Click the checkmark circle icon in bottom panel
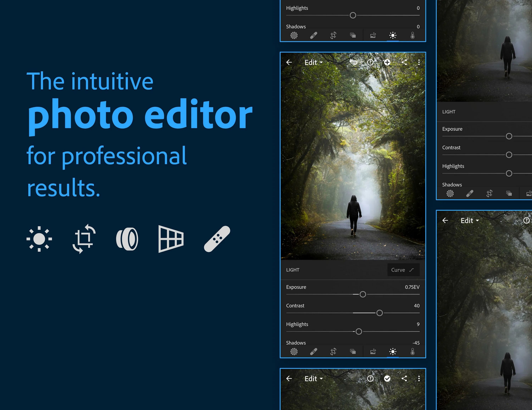Viewport: 532px width, 410px height. [x=387, y=379]
